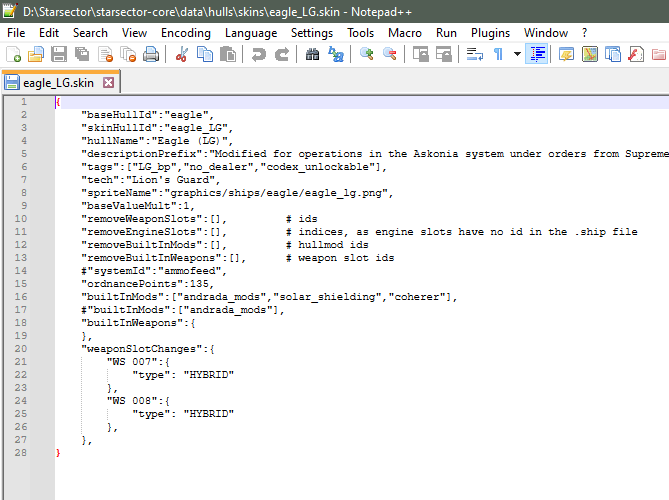669x500 pixels.
Task: Click the "weaponSlotChanges" line
Action: pyautogui.click(x=148, y=349)
